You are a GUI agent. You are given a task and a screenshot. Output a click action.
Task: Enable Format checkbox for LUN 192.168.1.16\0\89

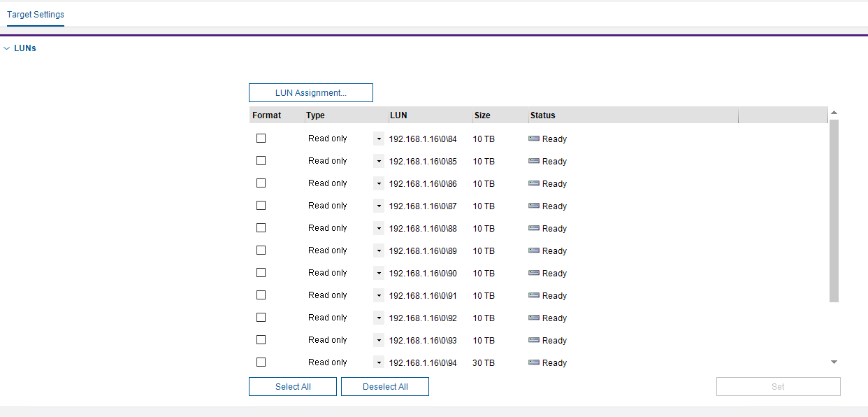coord(261,250)
